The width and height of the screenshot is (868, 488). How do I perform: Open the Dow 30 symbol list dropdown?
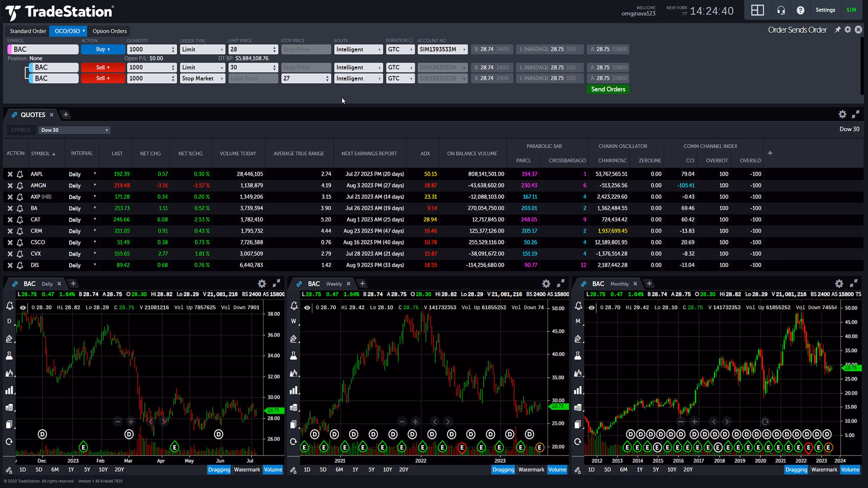click(x=74, y=130)
